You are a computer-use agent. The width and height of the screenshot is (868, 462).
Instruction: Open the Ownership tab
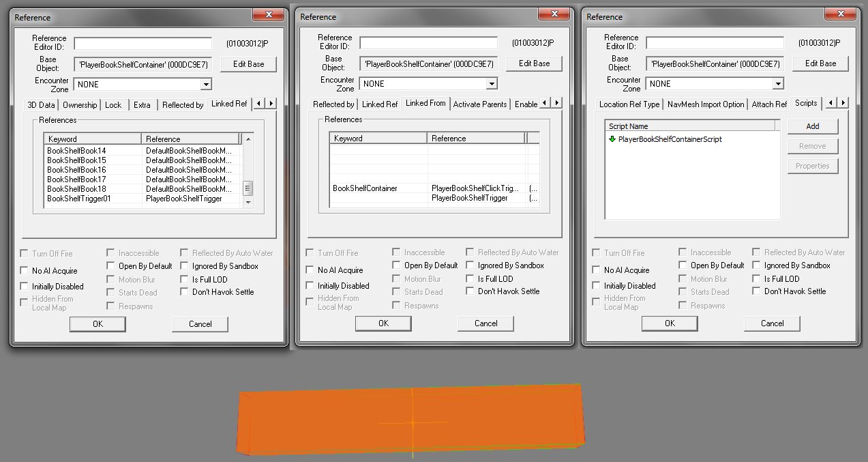click(80, 105)
